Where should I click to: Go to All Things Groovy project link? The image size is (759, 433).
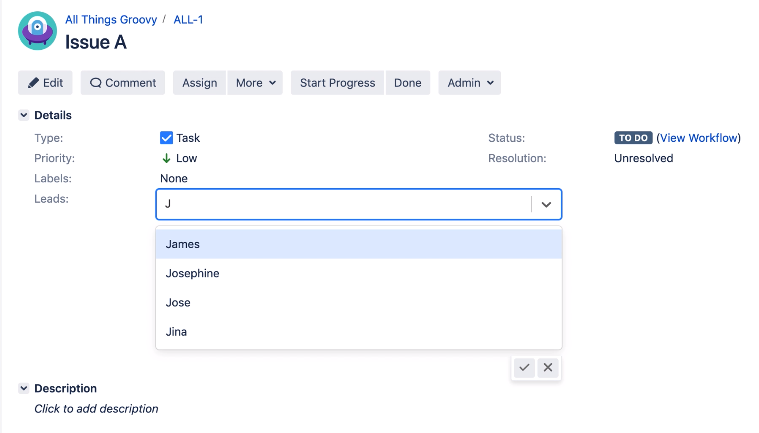tap(110, 20)
